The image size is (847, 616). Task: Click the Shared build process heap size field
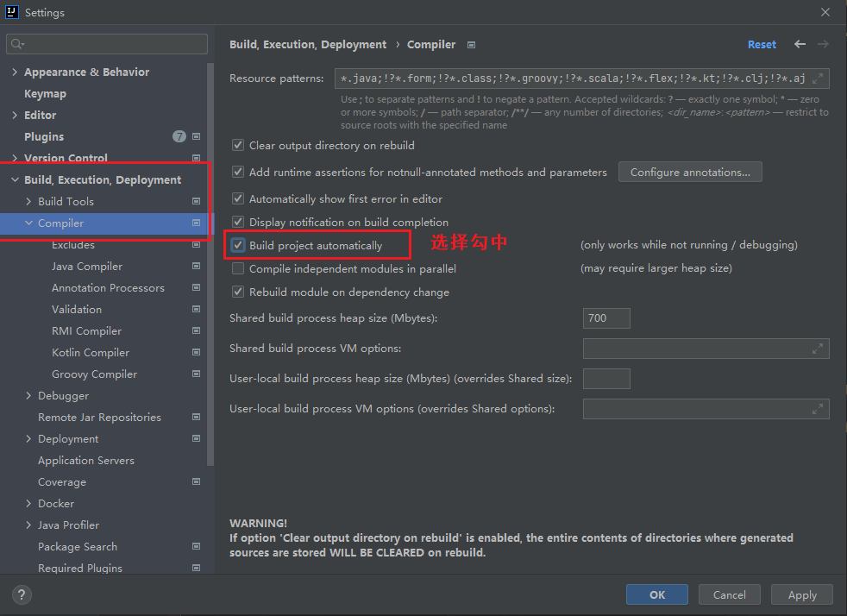click(x=606, y=318)
